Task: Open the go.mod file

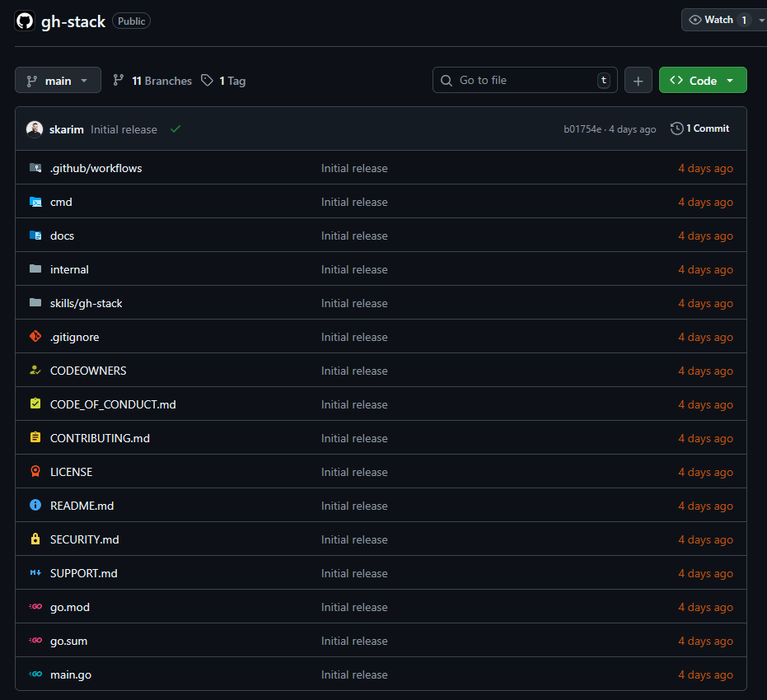Action: pos(70,607)
